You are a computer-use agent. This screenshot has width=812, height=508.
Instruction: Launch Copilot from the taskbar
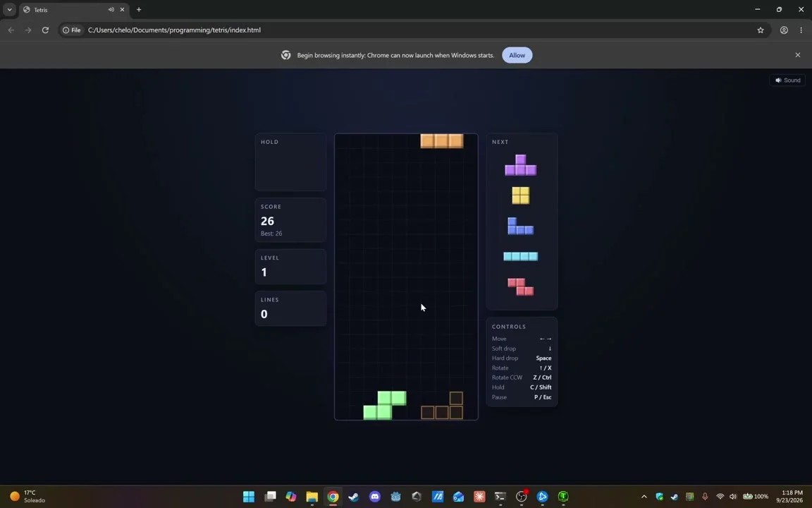click(291, 497)
